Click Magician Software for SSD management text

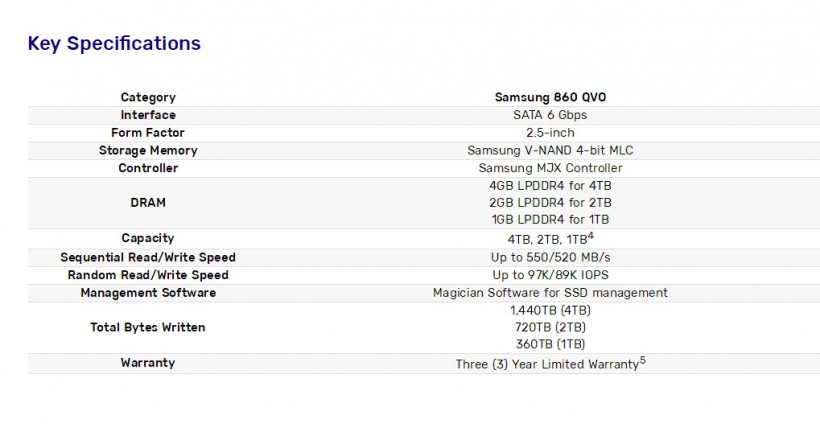coord(550,293)
